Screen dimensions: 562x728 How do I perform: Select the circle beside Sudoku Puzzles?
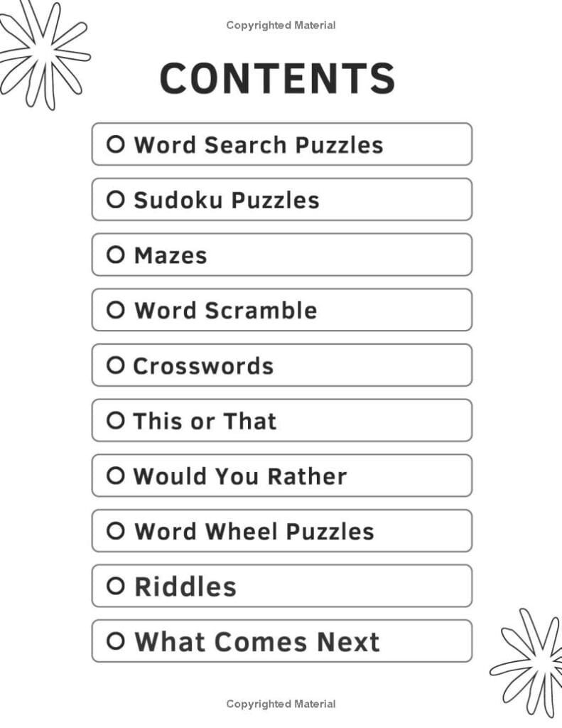click(x=116, y=200)
